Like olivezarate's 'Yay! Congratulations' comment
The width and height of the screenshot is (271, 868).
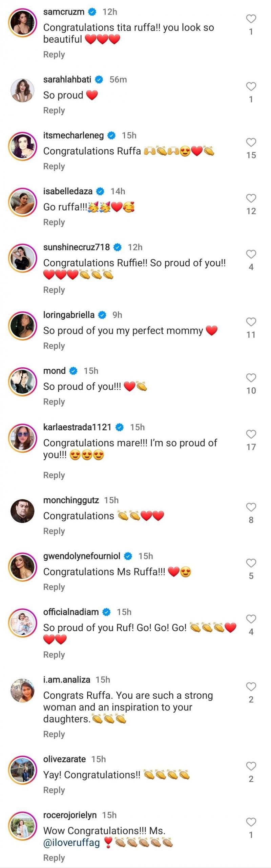pyautogui.click(x=251, y=766)
